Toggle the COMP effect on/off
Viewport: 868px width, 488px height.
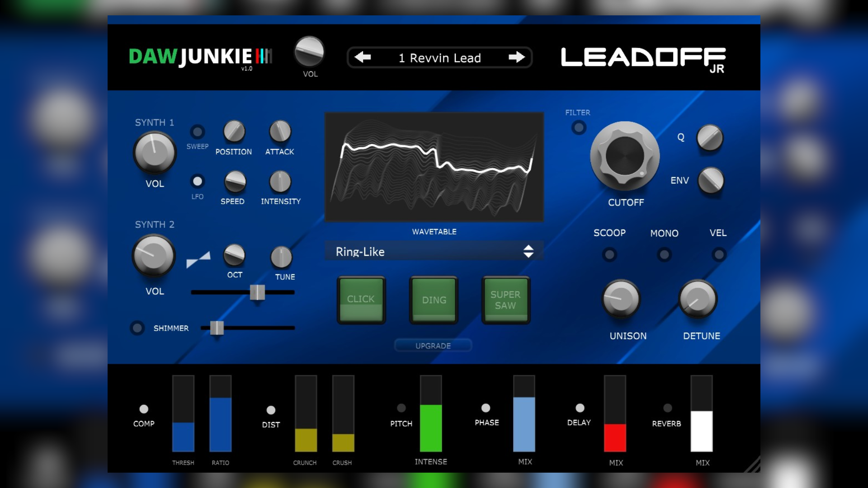[x=144, y=409]
